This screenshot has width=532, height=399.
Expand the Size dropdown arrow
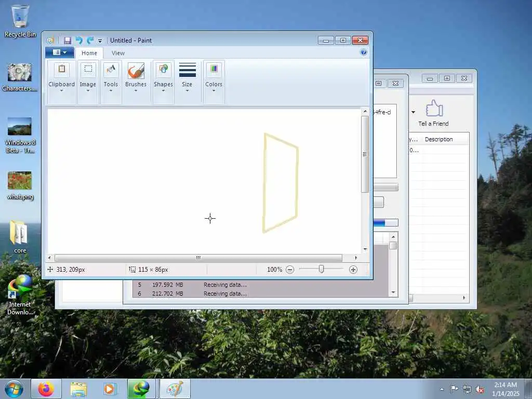click(x=187, y=90)
